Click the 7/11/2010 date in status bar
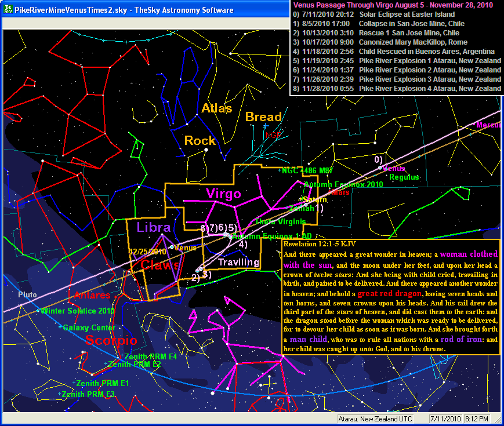The width and height of the screenshot is (504, 426). click(x=445, y=418)
